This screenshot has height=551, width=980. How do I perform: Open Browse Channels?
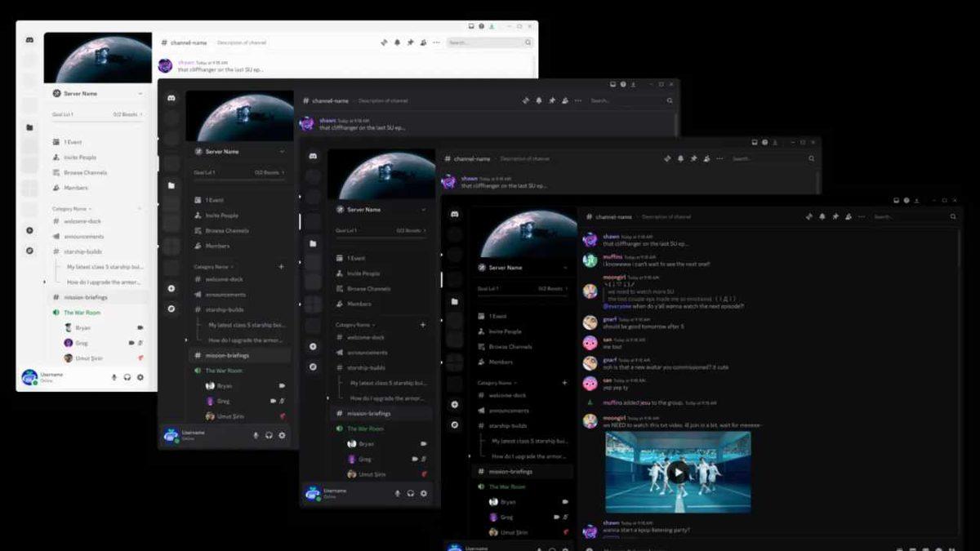[510, 346]
